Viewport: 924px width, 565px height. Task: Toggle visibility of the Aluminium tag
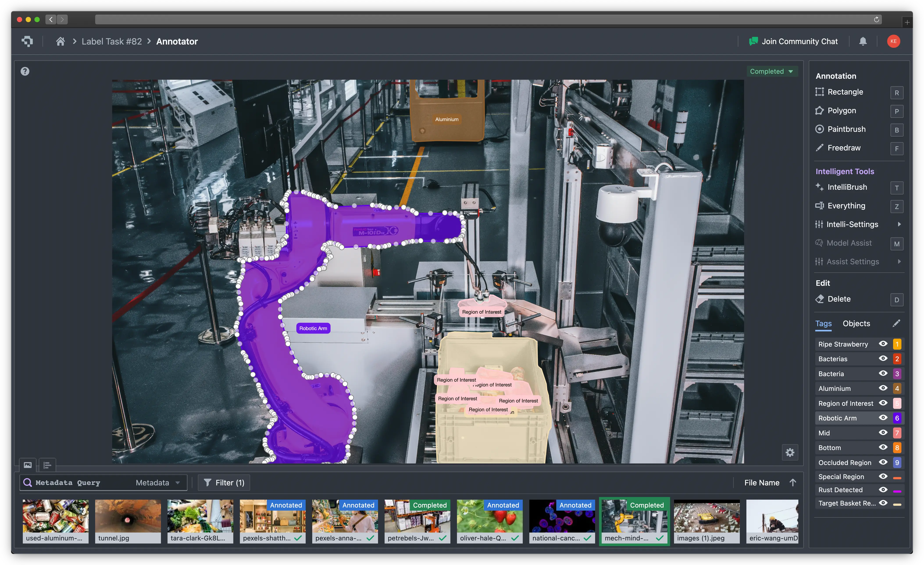883,388
